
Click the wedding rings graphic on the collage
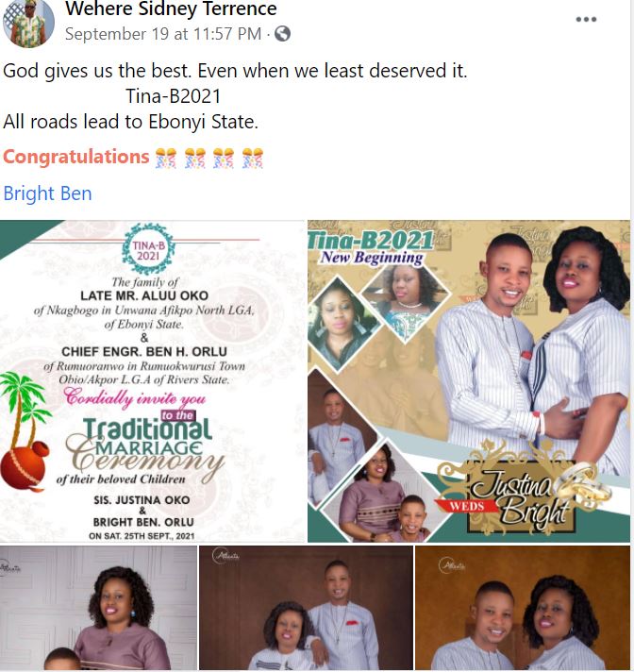tap(584, 484)
